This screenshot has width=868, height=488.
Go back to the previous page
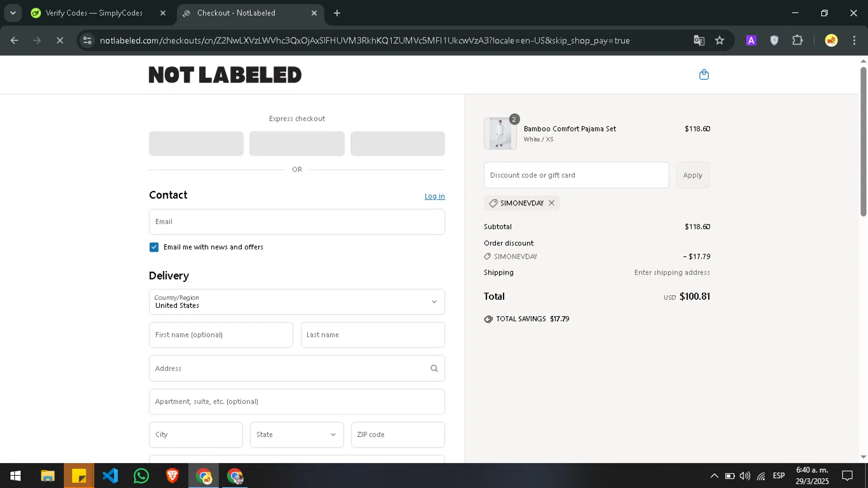14,41
